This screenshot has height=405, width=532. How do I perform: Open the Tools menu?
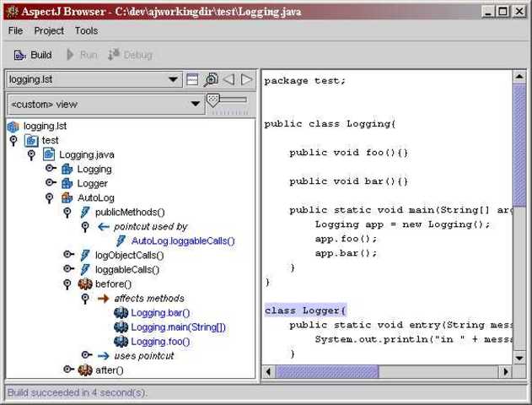pyautogui.click(x=86, y=30)
